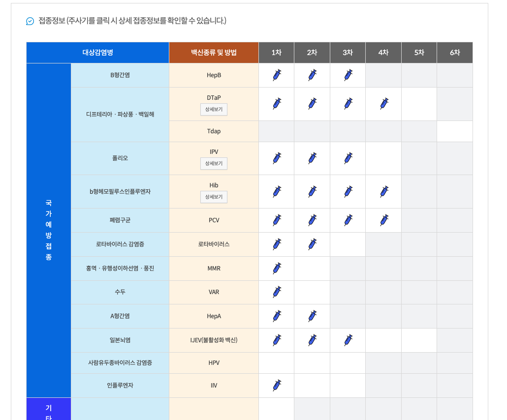Open 상세보기 under Hib
The height and width of the screenshot is (420, 507).
tap(214, 197)
